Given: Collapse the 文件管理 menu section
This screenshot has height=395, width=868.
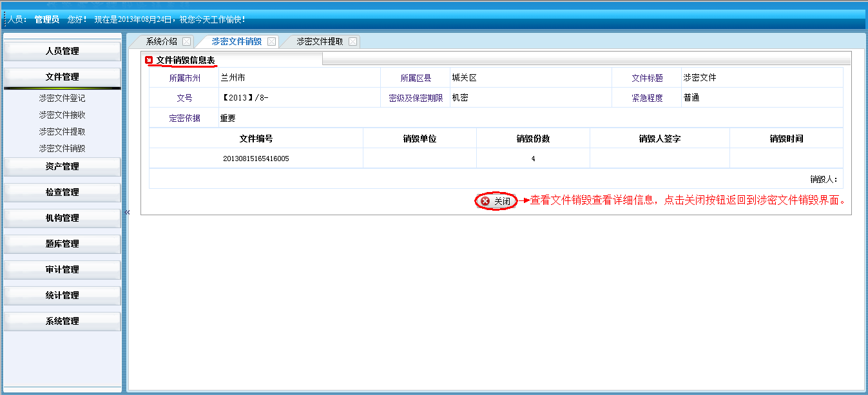Looking at the screenshot, I should 63,77.
